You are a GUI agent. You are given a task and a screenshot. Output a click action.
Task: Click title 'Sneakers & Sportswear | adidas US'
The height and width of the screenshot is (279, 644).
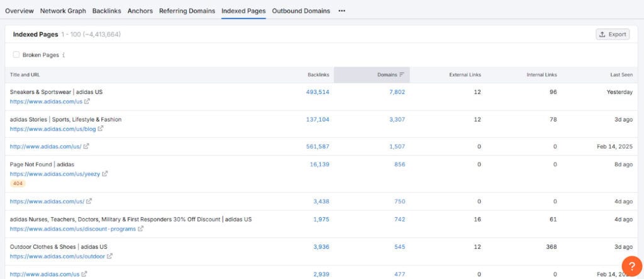click(56, 92)
